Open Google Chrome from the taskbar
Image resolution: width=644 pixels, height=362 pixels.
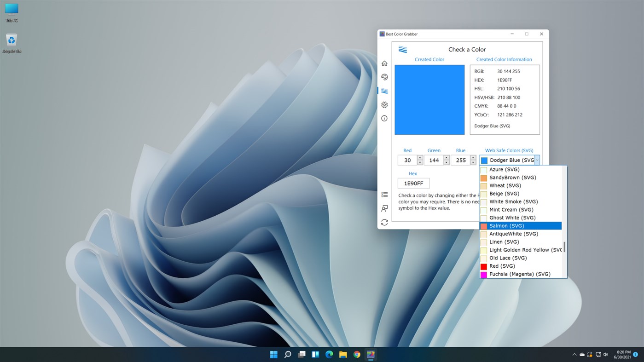click(356, 354)
